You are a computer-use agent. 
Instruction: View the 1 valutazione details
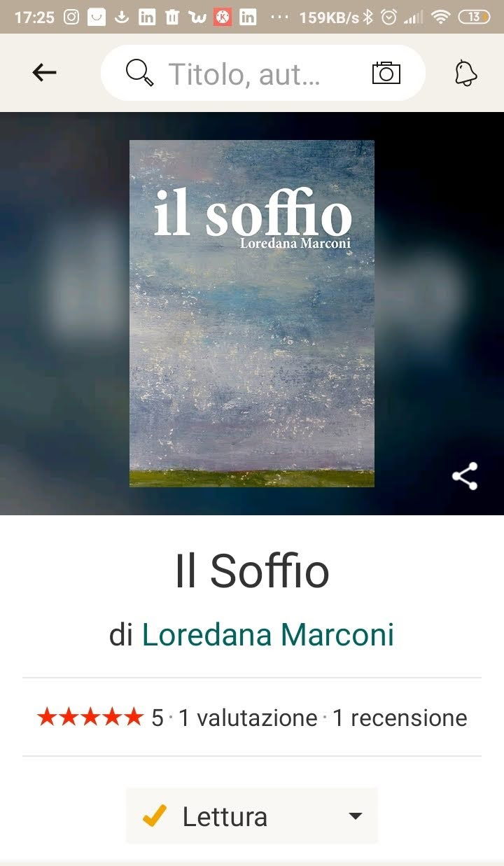(x=248, y=718)
